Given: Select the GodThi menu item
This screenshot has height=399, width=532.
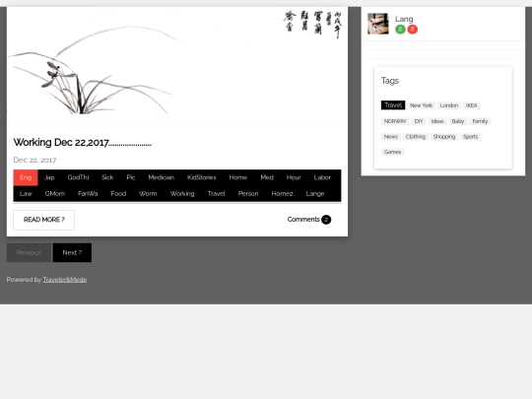Looking at the screenshot, I should click(78, 177).
